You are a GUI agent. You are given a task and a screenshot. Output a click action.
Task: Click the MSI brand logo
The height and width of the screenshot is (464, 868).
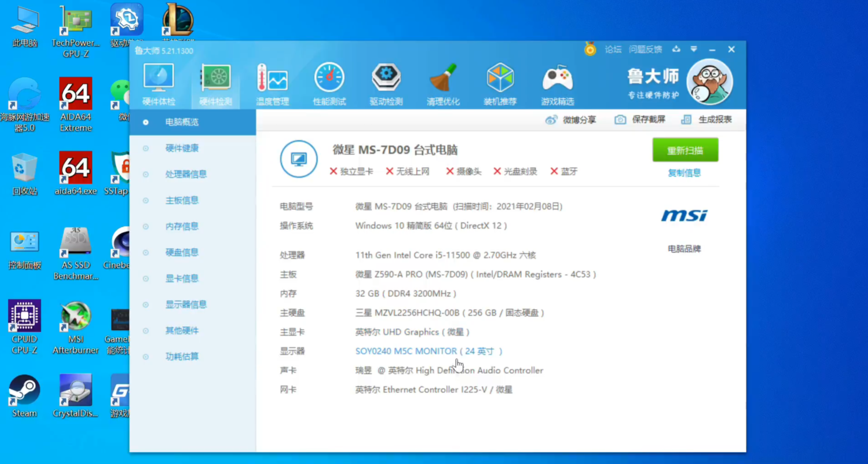[x=684, y=216]
